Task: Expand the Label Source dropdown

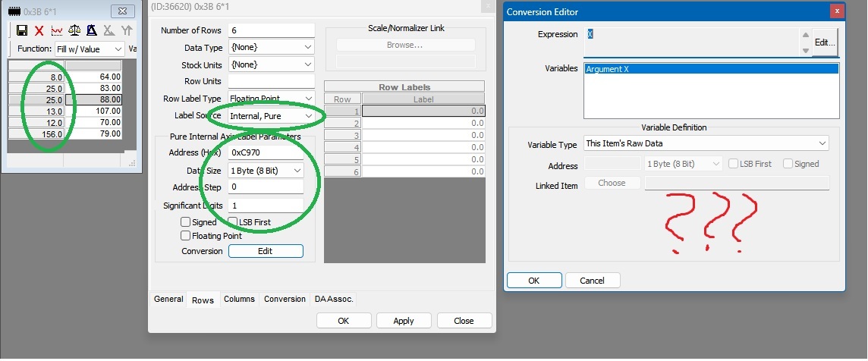Action: tap(271, 115)
